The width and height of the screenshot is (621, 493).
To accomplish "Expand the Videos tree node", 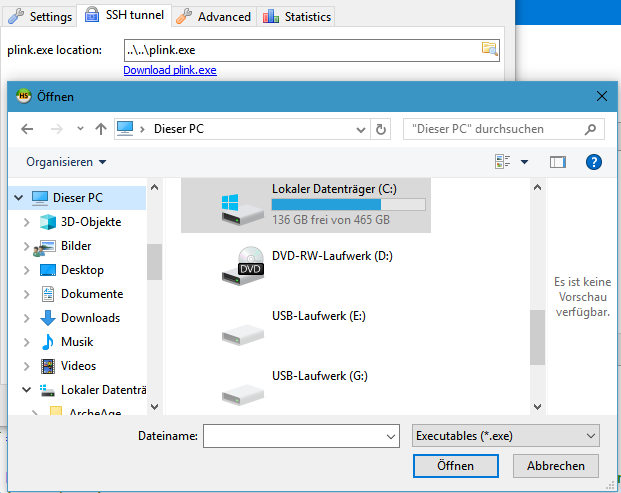I will click(27, 366).
